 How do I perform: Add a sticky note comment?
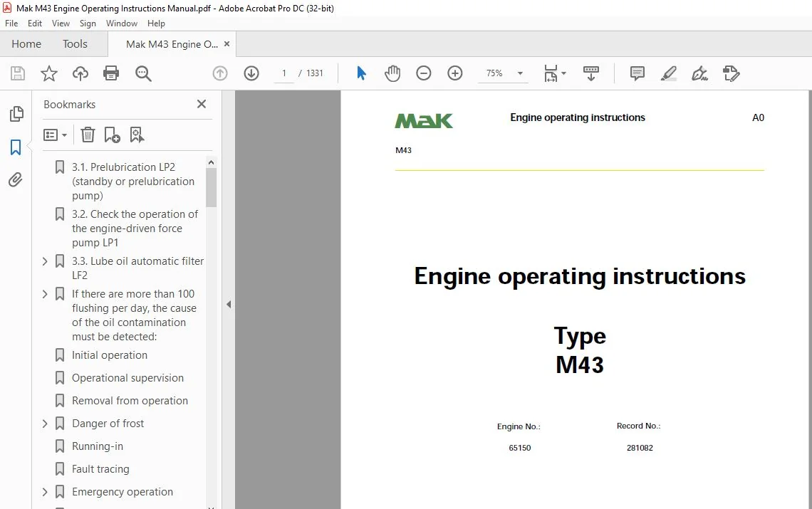coord(637,73)
